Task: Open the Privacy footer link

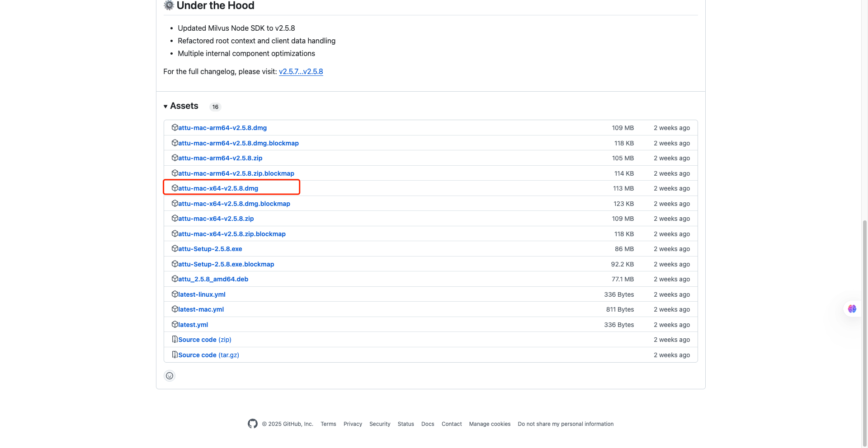Action: tap(353, 424)
